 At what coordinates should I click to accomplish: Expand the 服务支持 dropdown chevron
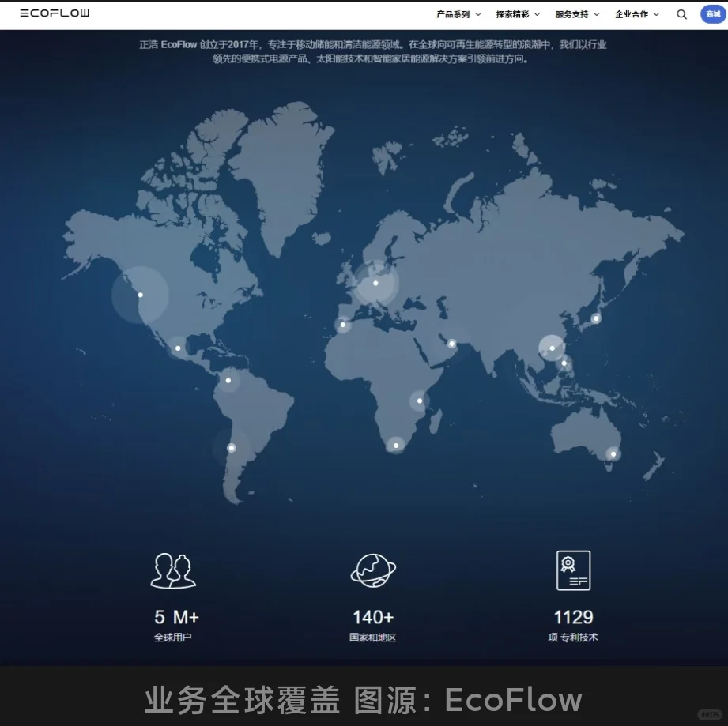click(598, 14)
